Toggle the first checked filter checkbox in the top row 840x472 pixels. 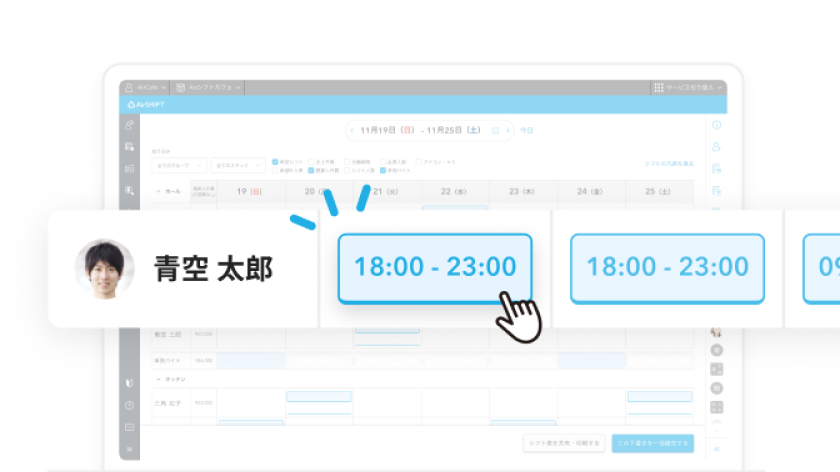[x=276, y=161]
